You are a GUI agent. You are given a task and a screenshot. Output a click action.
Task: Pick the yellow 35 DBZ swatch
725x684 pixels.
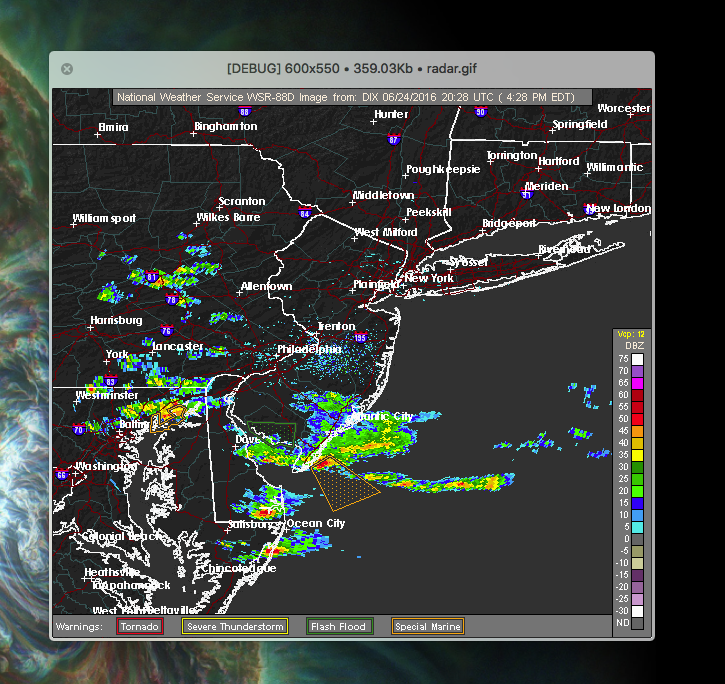coord(637,455)
